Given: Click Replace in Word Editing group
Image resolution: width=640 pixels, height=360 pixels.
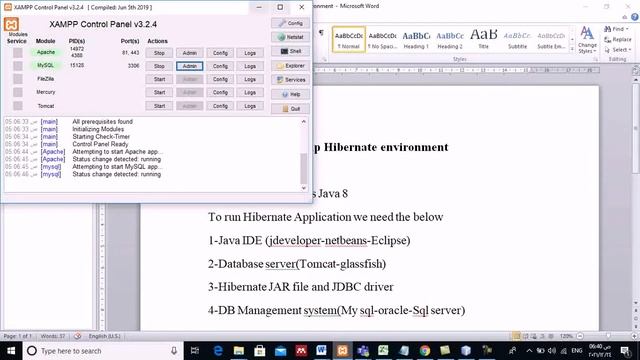Looking at the screenshot, I should pos(618,40).
